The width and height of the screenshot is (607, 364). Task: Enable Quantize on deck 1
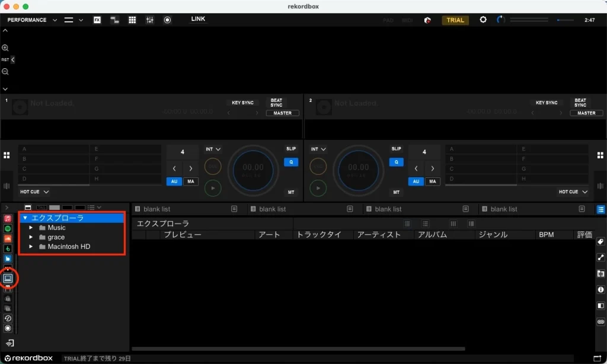(291, 162)
